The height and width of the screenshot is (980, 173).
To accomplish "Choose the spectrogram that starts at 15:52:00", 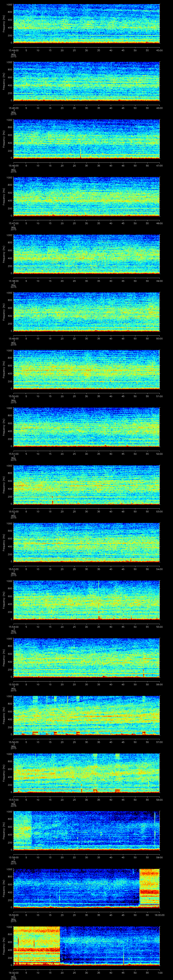I will (86, 485).
